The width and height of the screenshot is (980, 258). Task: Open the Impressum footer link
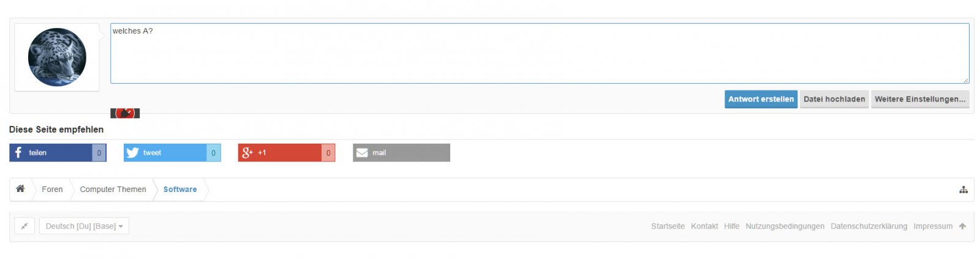(933, 226)
